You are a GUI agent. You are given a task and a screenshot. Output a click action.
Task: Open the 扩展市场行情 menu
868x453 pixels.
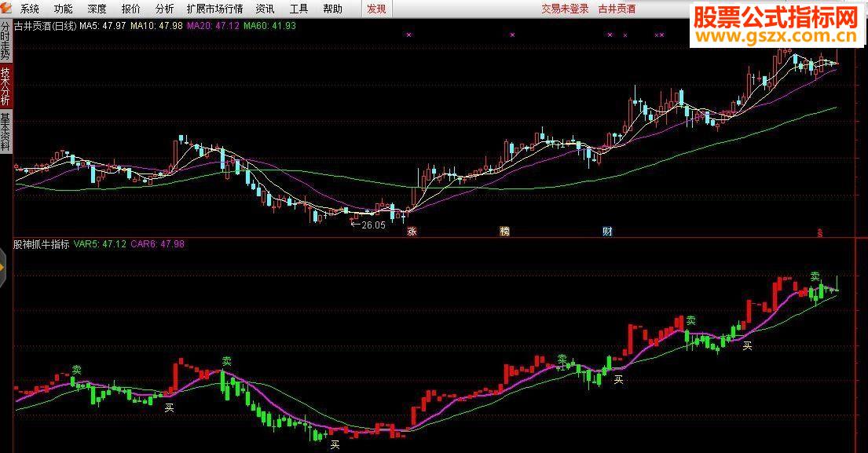point(214,9)
